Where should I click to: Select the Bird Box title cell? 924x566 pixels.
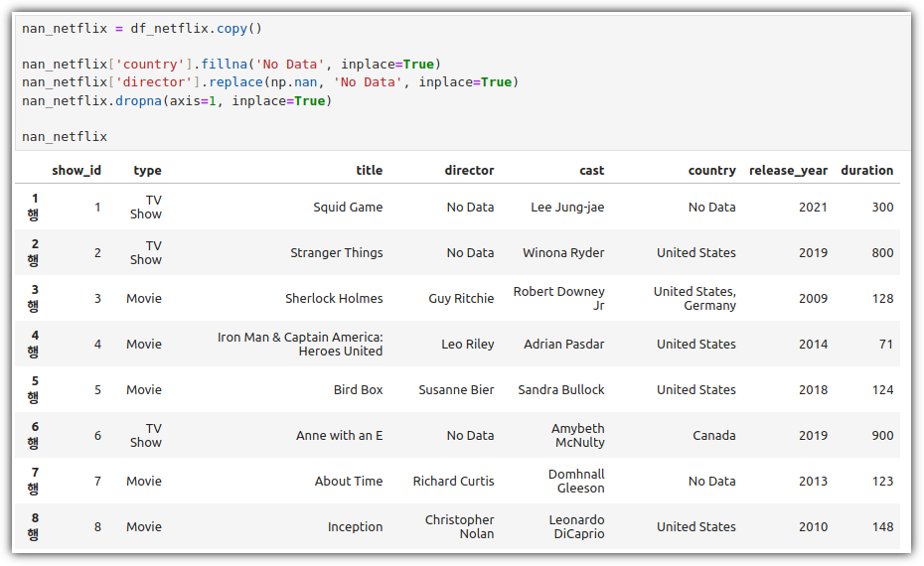click(x=359, y=390)
